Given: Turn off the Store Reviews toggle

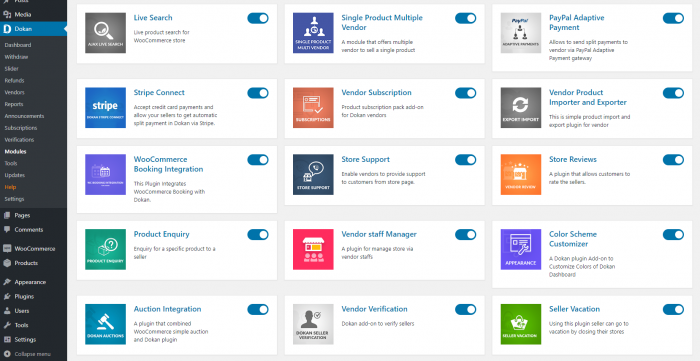Looking at the screenshot, I should click(673, 160).
